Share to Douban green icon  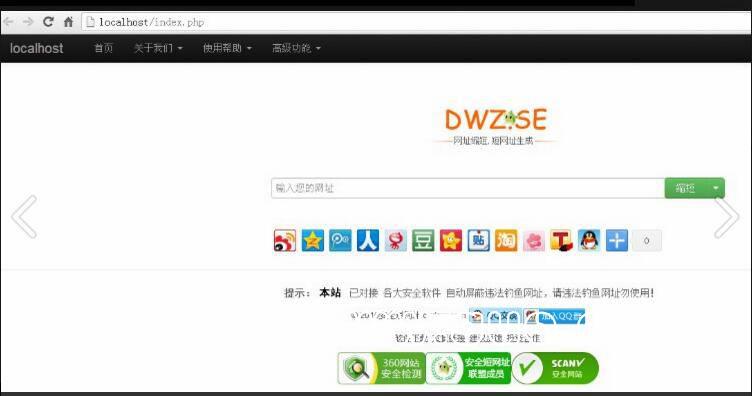pos(423,241)
